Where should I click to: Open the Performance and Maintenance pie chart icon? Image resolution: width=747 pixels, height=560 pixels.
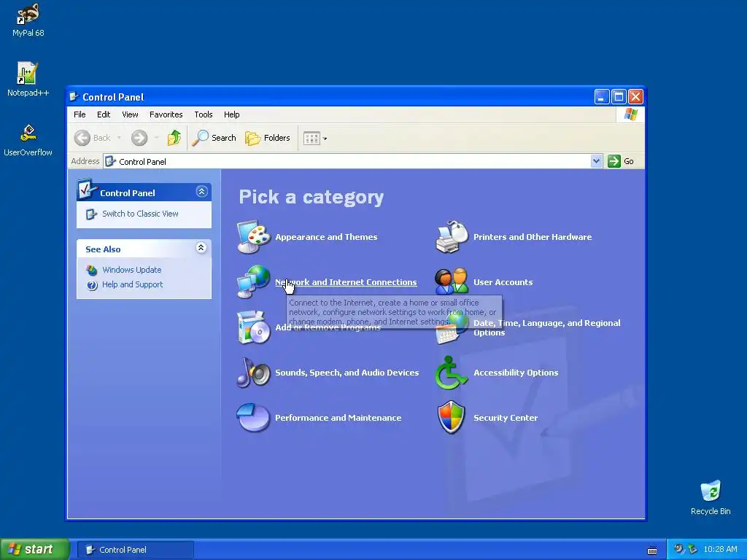point(253,418)
